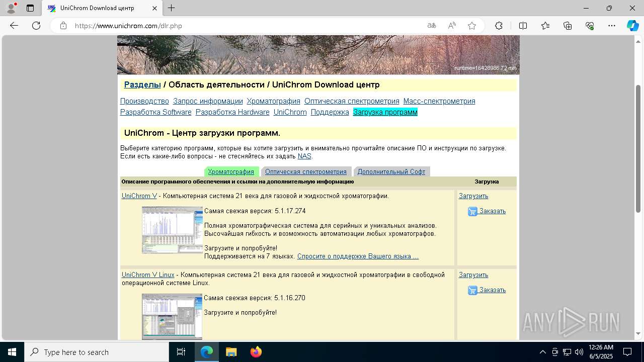Open Оптическая спектрометрия navigation link
This screenshot has width=644, height=362.
pos(352,101)
